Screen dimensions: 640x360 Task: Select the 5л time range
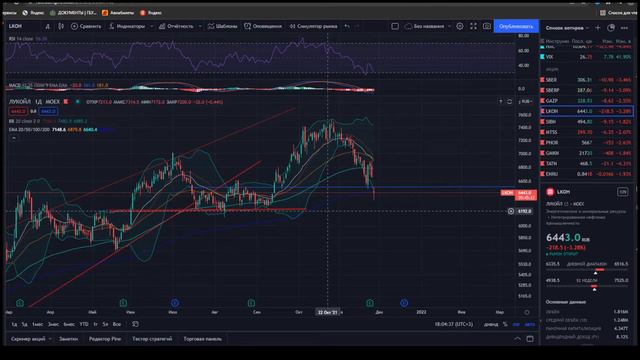pos(105,324)
